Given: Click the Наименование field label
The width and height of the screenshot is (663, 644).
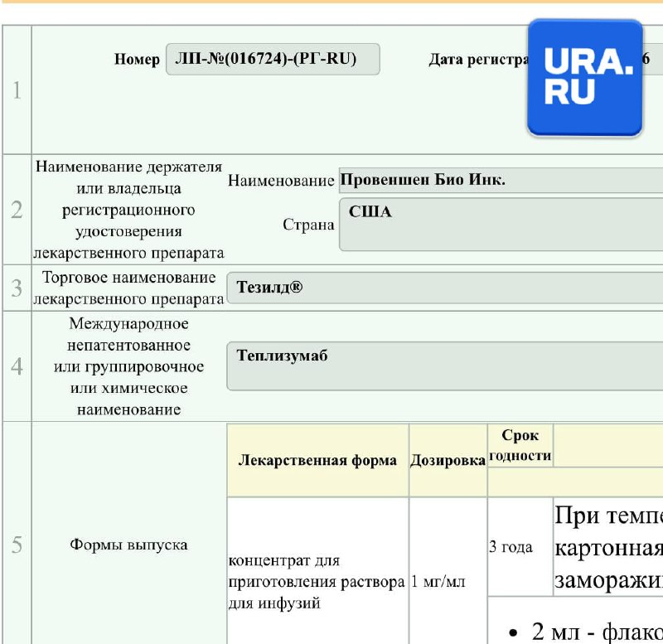Looking at the screenshot, I should 281,181.
